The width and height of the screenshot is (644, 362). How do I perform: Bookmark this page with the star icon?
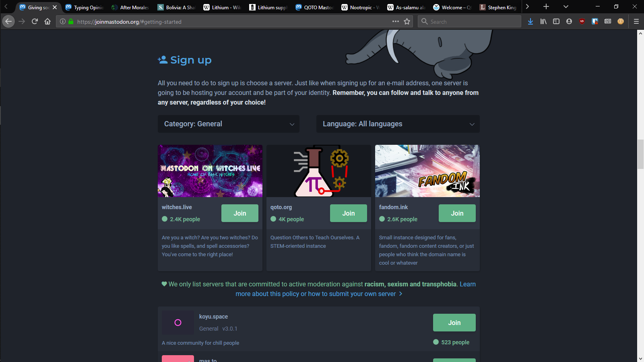click(407, 21)
